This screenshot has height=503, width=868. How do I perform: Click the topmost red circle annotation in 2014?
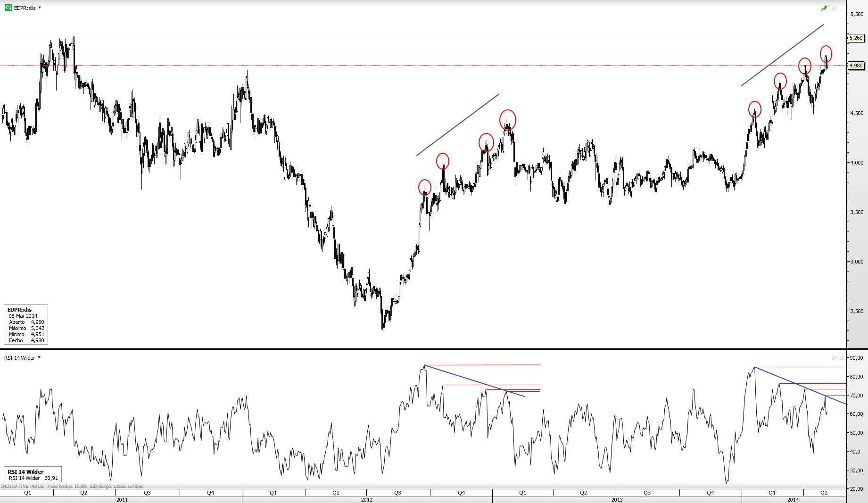[826, 54]
